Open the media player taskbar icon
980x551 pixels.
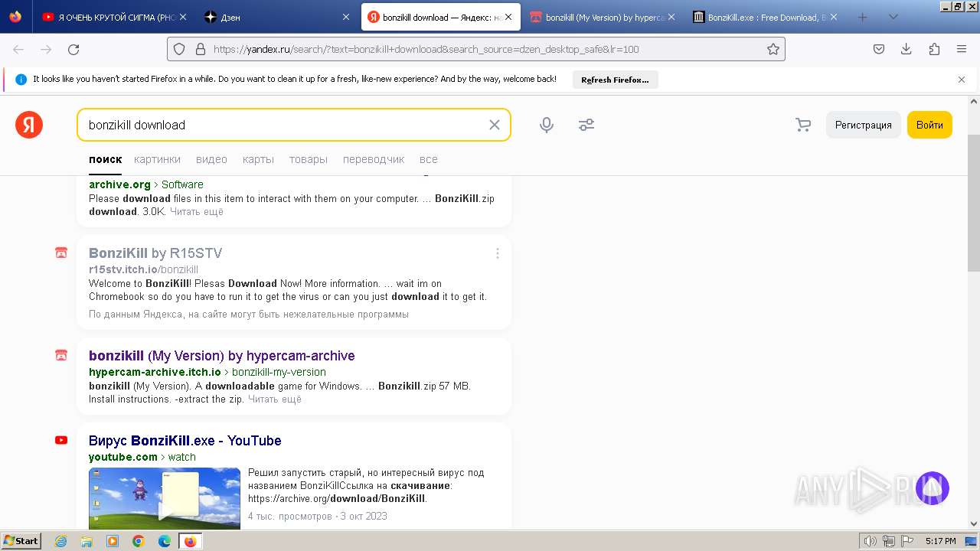coord(113,541)
